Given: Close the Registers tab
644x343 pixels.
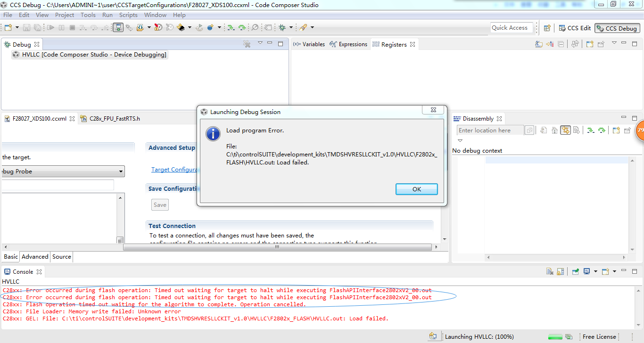Looking at the screenshot, I should pyautogui.click(x=413, y=44).
